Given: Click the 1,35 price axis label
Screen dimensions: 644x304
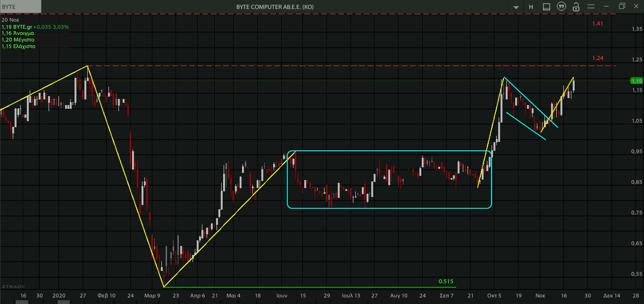Looking at the screenshot, I should pos(637,28).
